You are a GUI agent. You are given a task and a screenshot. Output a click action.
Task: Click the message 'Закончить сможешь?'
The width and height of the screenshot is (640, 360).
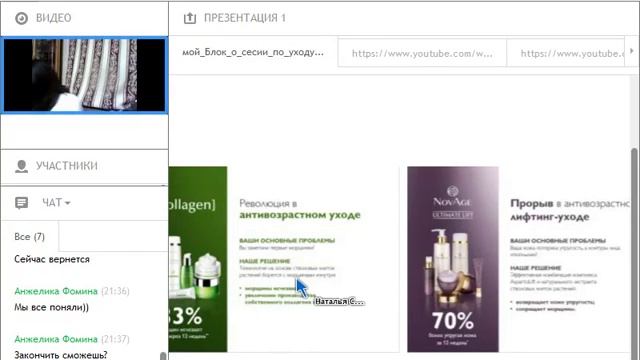pyautogui.click(x=61, y=355)
